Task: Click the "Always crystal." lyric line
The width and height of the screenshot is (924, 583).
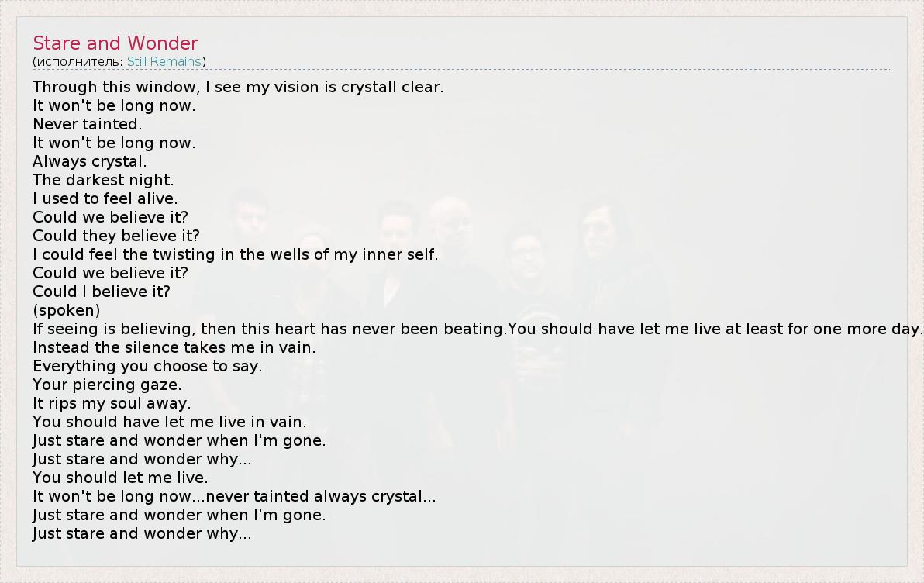Action: tap(90, 161)
